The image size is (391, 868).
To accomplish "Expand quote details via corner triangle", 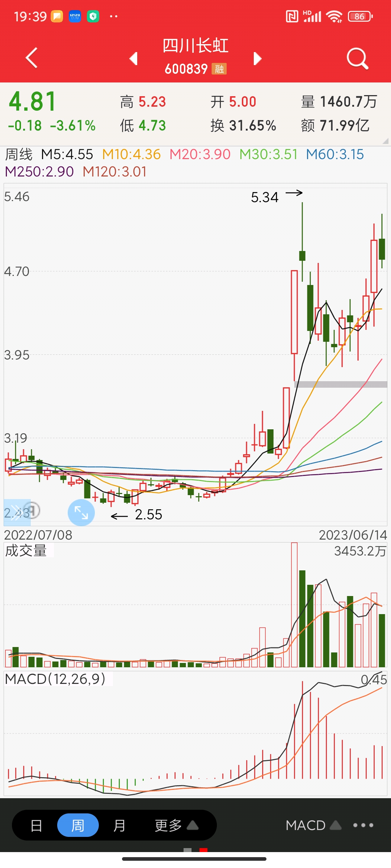I will tap(386, 141).
